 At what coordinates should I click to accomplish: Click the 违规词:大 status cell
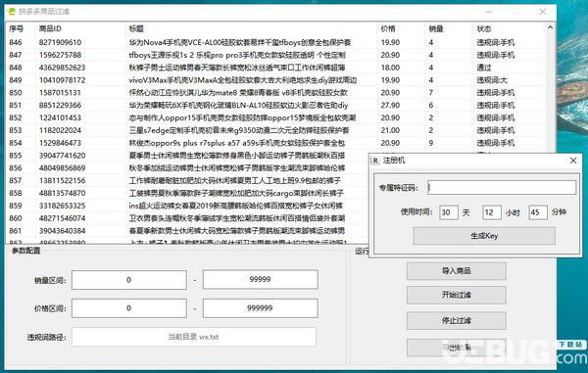[x=492, y=80]
